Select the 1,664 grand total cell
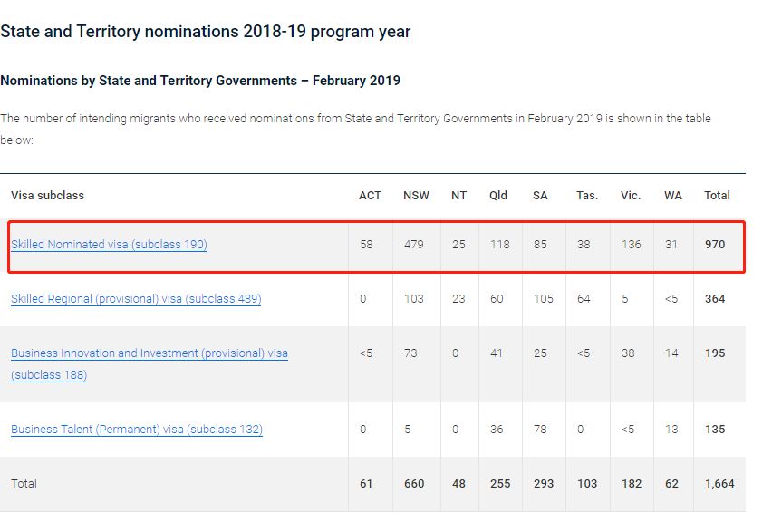Image resolution: width=772 pixels, height=532 pixels. tap(719, 484)
